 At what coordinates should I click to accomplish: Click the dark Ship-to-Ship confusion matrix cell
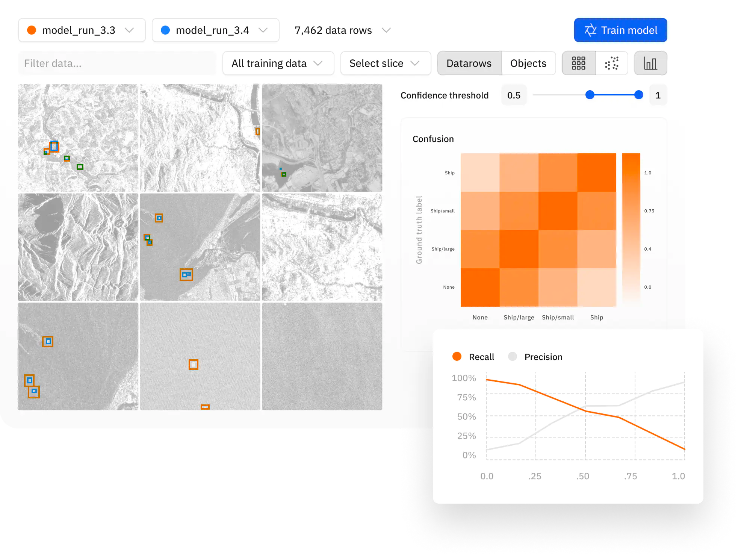(x=596, y=173)
